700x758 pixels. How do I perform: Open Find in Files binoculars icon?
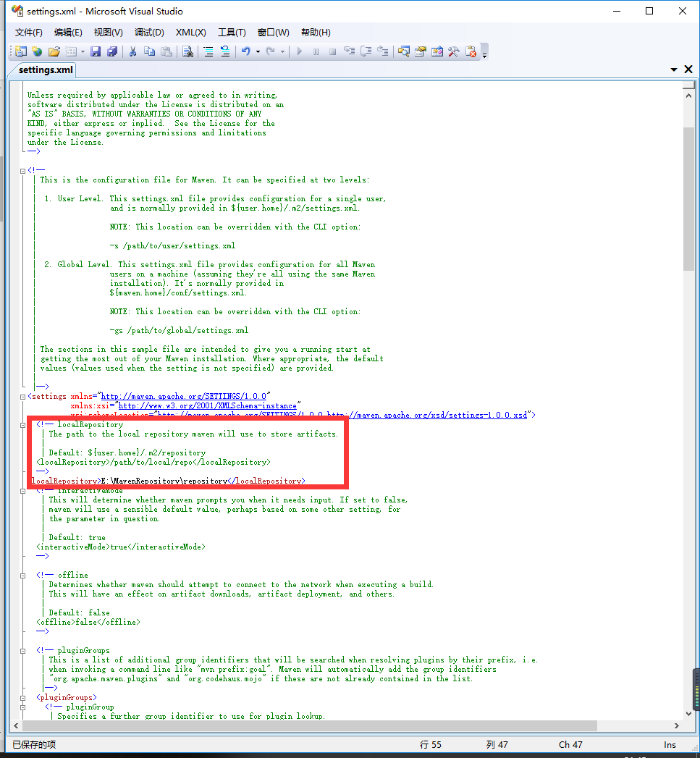188,51
